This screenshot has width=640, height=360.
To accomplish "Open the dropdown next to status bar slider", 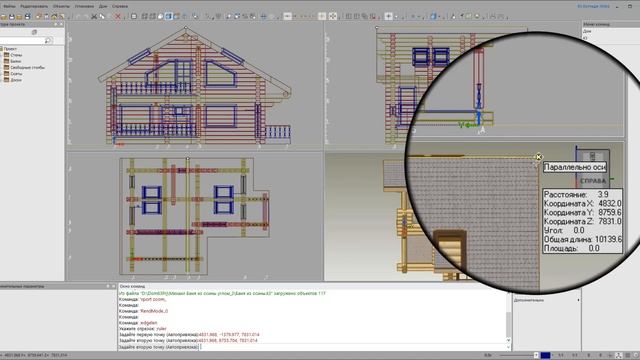I will [x=536, y=355].
